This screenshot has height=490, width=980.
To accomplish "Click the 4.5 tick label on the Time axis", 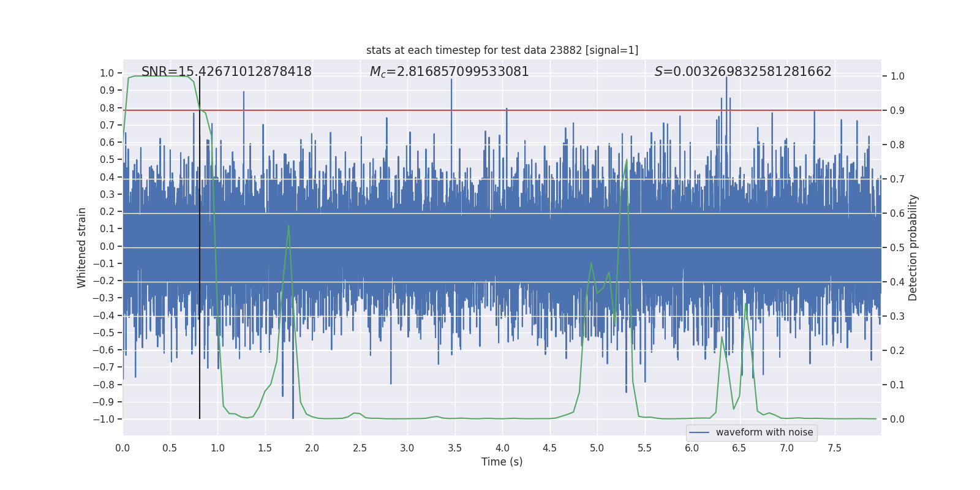I will tap(549, 448).
